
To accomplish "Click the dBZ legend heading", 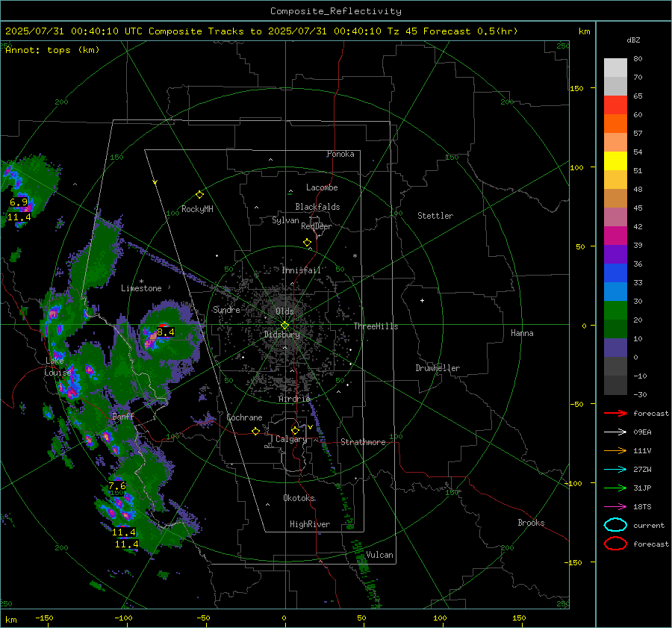I will (633, 40).
